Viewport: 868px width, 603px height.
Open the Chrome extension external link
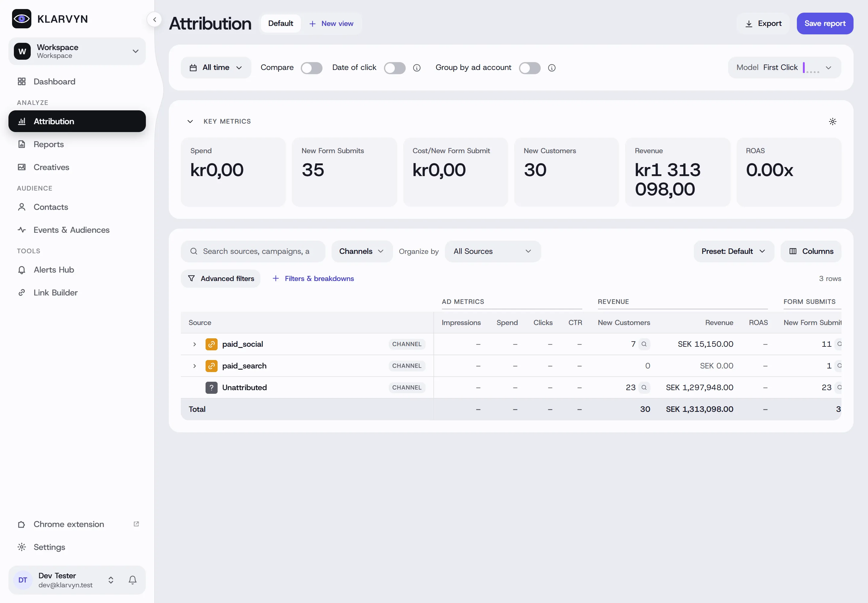point(136,524)
